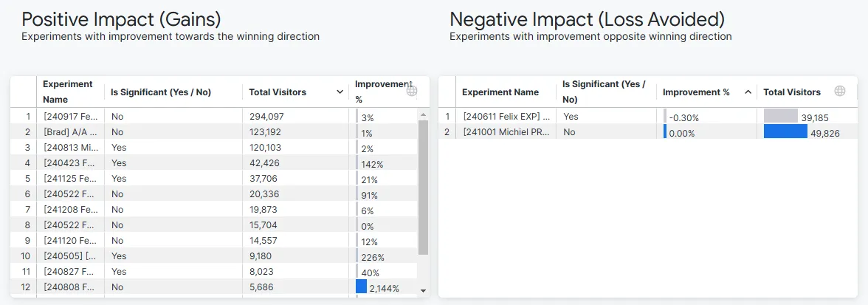Click Experiment Name header in Negative Impact table
The image size is (868, 305).
click(x=500, y=92)
